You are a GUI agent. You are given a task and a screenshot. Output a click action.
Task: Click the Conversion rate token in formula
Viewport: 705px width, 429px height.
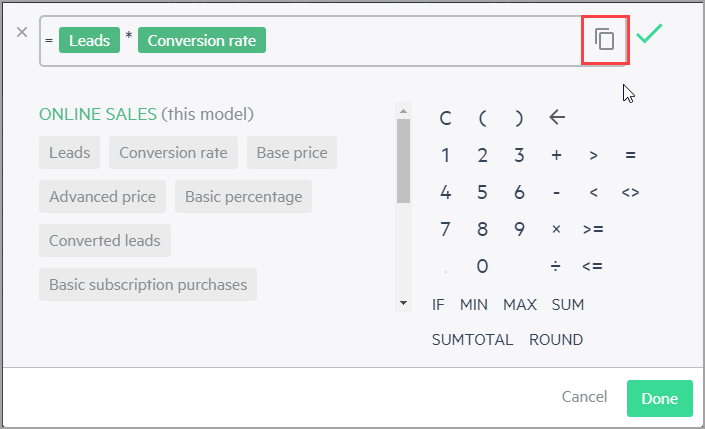[202, 40]
